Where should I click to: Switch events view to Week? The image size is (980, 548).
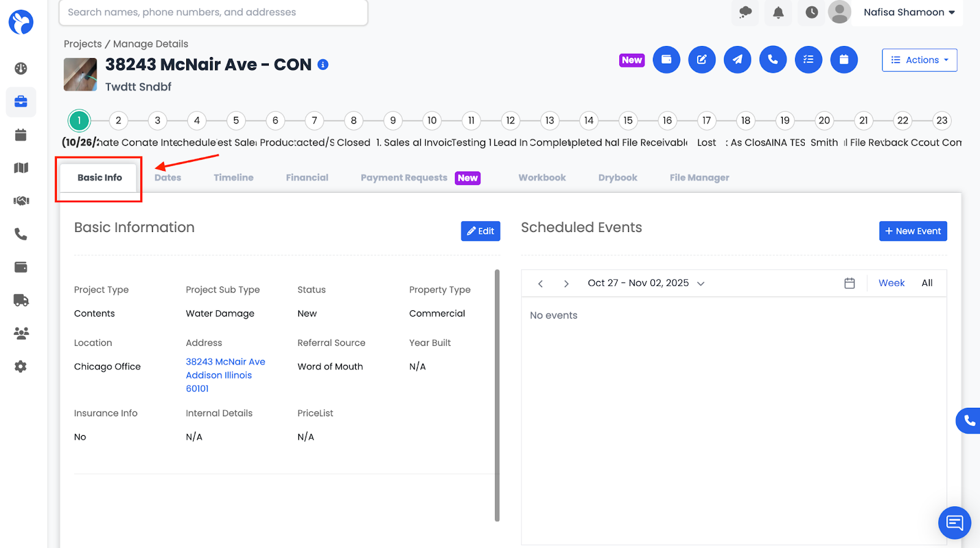[891, 283]
